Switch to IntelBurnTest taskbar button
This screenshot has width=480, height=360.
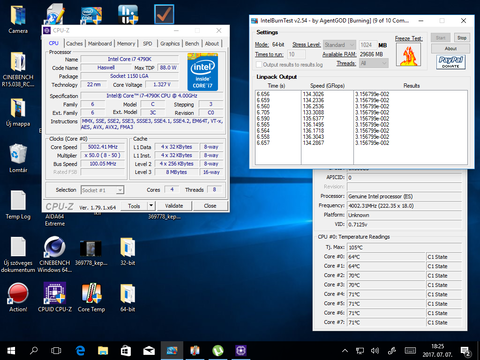point(172,351)
